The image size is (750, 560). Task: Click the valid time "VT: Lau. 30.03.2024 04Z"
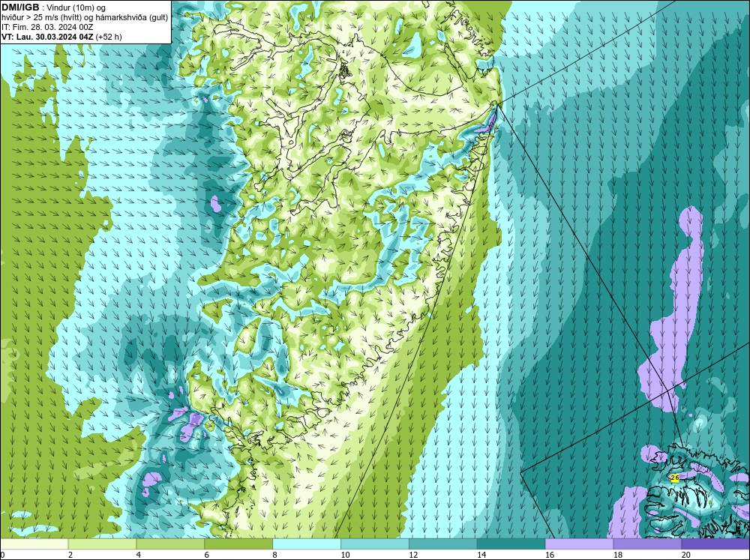pyautogui.click(x=48, y=37)
